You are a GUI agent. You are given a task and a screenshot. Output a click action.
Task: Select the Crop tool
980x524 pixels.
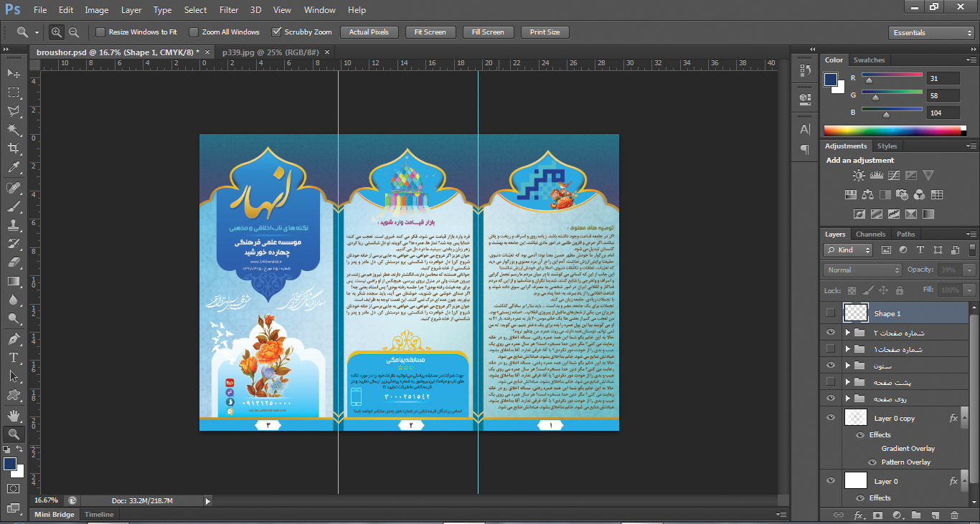pos(14,148)
